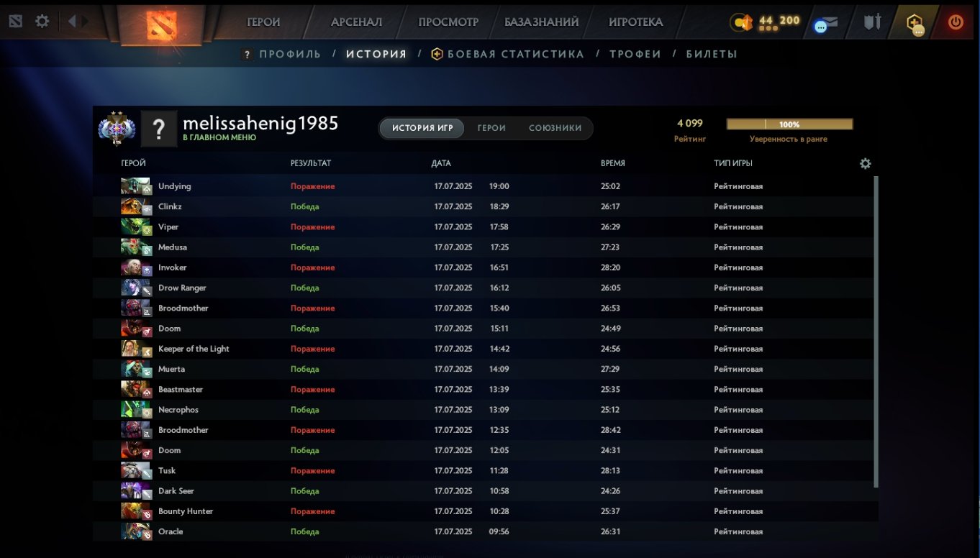Click time 17:25 in Medusa row
This screenshot has height=558, width=980.
(x=499, y=247)
